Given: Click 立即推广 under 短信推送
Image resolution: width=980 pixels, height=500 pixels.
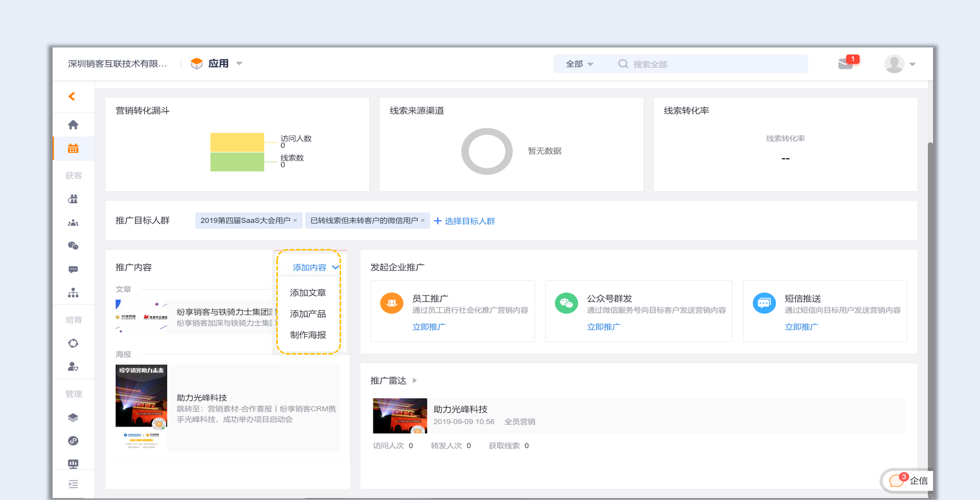Looking at the screenshot, I should click(x=801, y=327).
